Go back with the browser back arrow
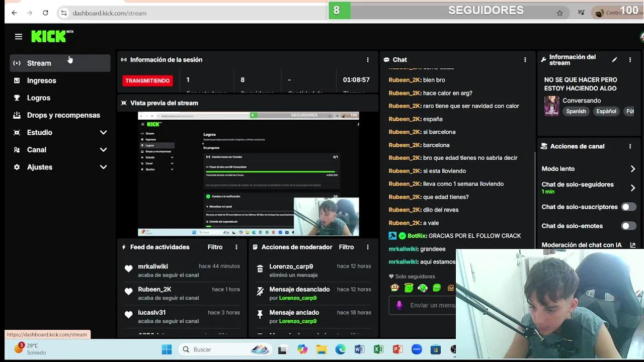This screenshot has width=644, height=362. tap(14, 13)
